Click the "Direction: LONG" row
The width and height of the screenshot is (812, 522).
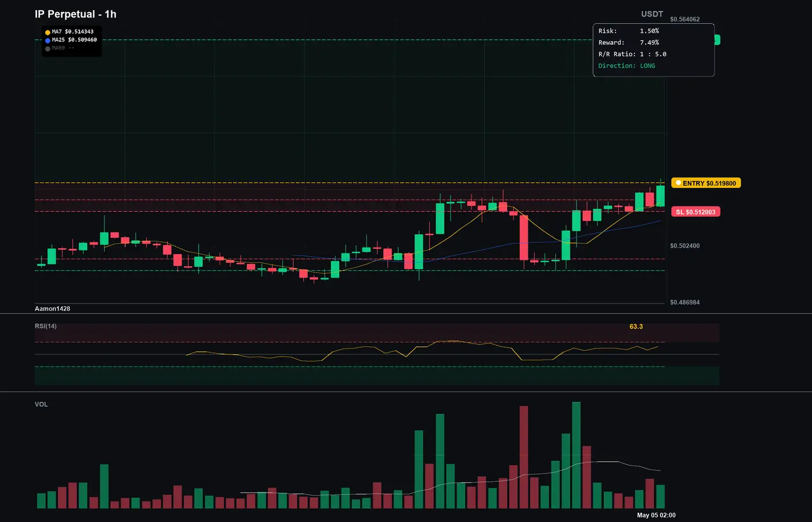point(627,66)
